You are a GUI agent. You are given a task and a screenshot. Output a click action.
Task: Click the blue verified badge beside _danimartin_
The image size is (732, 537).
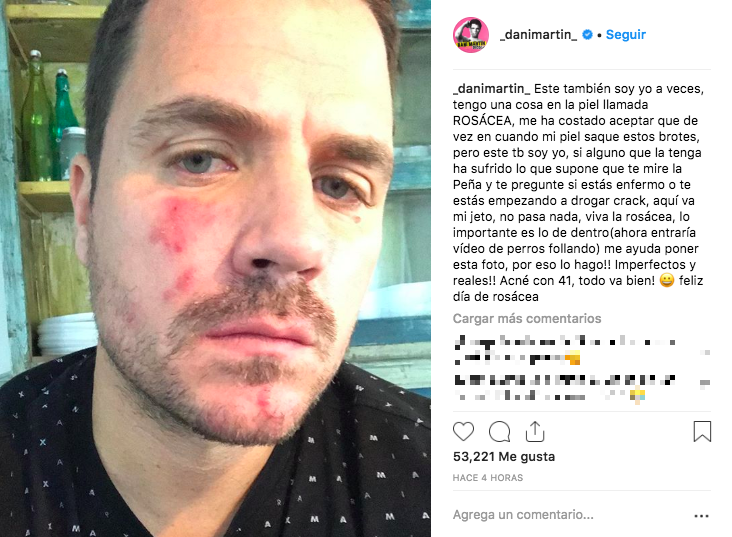[x=588, y=35]
